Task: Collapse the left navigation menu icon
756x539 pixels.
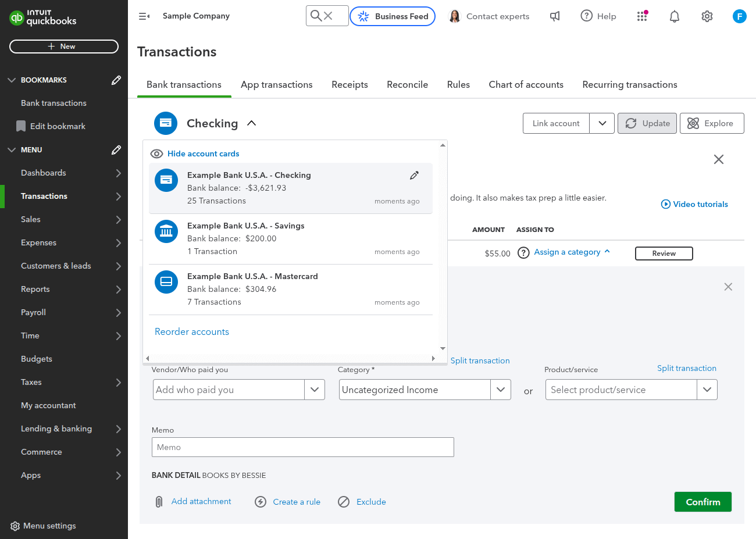Action: point(144,16)
